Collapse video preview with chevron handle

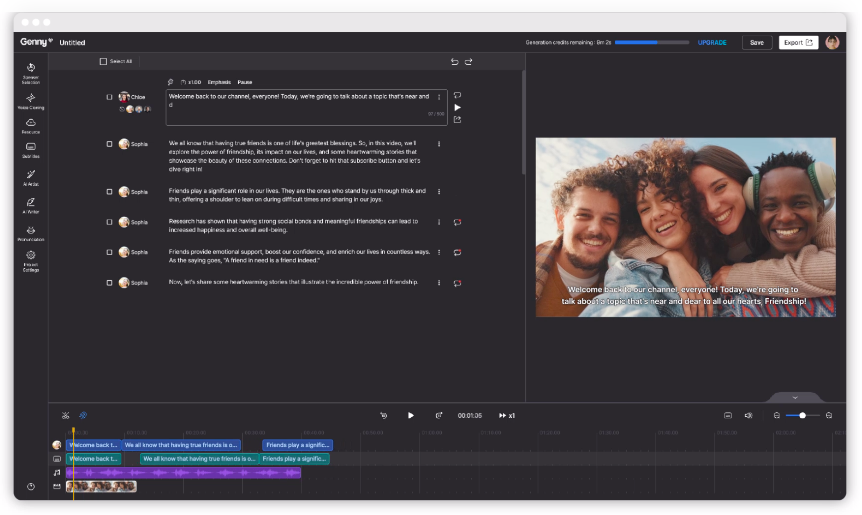click(x=795, y=397)
